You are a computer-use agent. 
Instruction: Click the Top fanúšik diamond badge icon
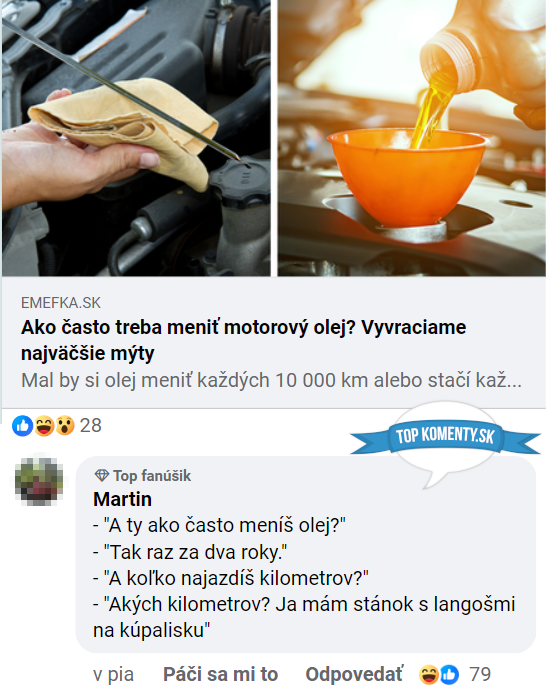coord(102,476)
